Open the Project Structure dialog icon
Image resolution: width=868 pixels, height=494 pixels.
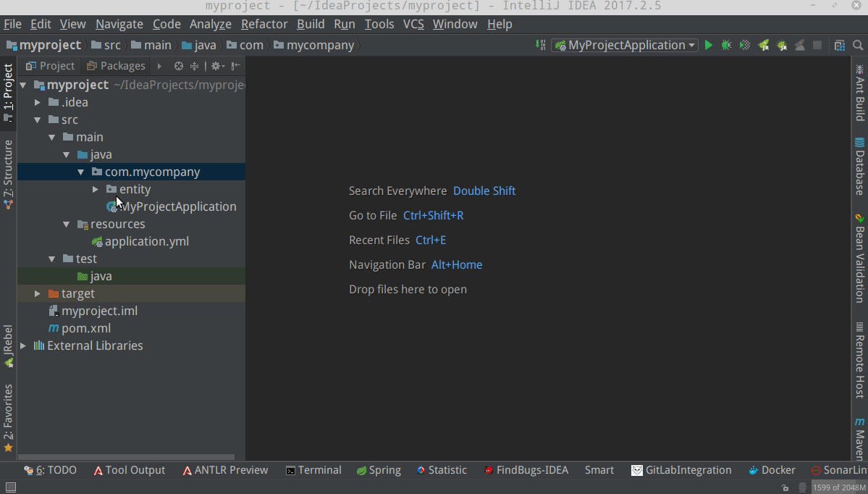pyautogui.click(x=840, y=46)
